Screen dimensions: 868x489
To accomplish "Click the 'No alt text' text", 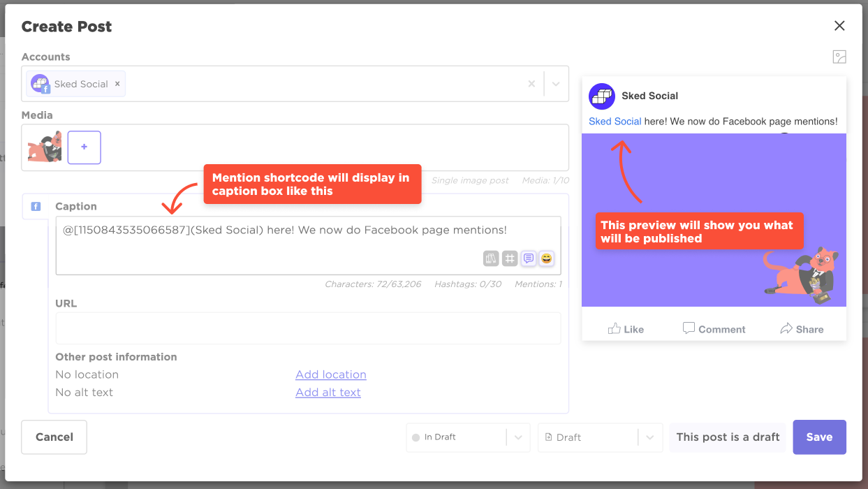I will coord(84,392).
